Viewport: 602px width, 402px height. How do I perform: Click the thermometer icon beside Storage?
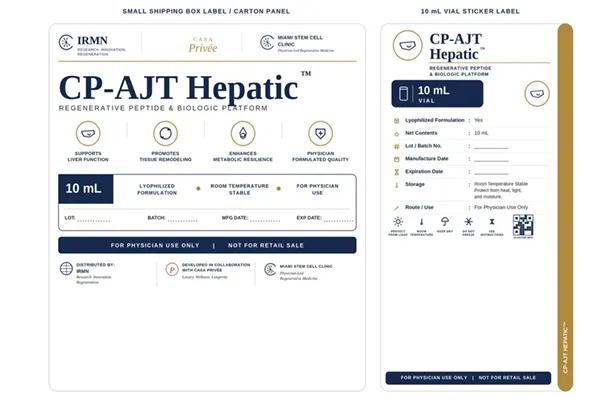pyautogui.click(x=397, y=185)
